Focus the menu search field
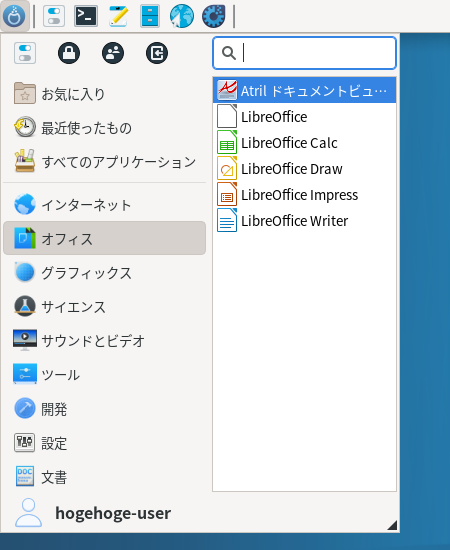Screen dimensions: 450x550 click(304, 53)
